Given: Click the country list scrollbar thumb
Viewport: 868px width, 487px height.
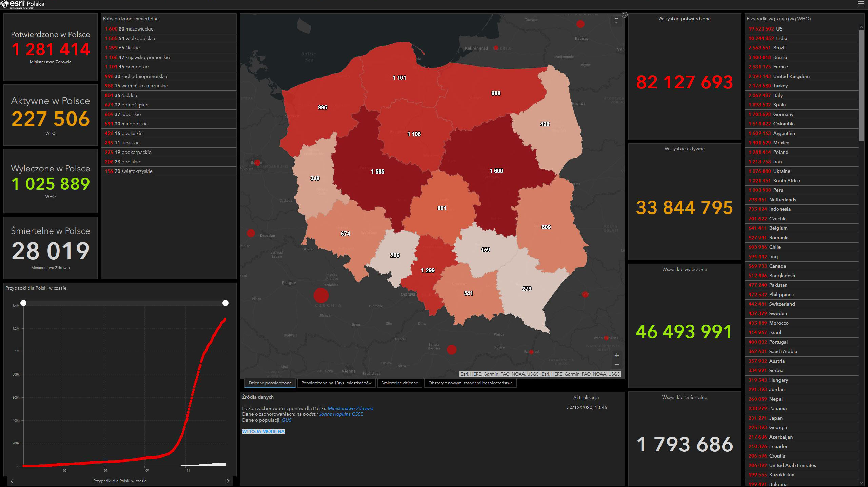Looking at the screenshot, I should 861,85.
